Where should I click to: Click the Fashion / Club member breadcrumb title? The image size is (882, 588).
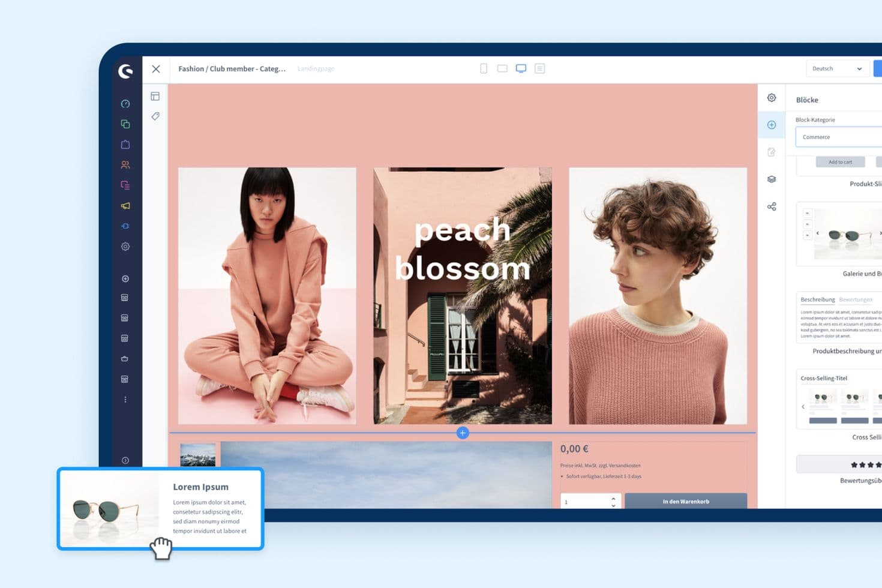click(232, 69)
